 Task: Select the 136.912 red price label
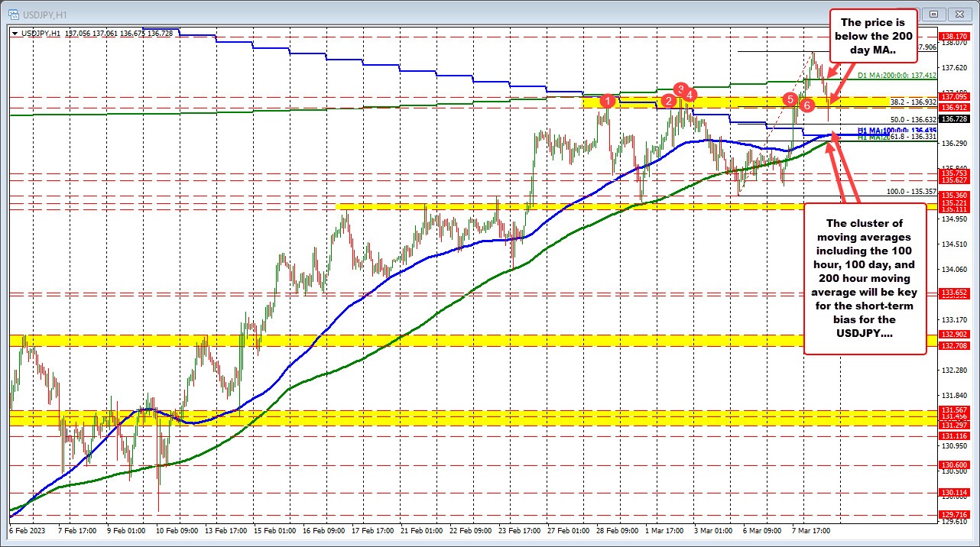tap(952, 108)
